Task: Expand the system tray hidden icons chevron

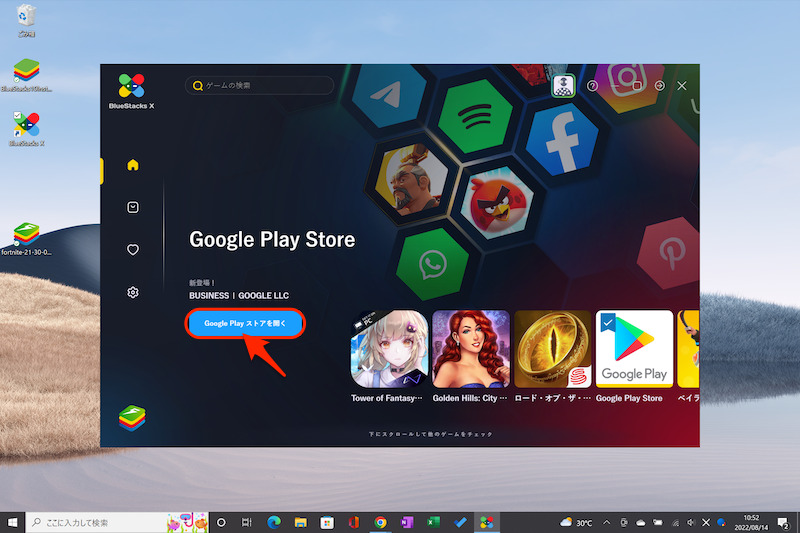Action: [606, 522]
